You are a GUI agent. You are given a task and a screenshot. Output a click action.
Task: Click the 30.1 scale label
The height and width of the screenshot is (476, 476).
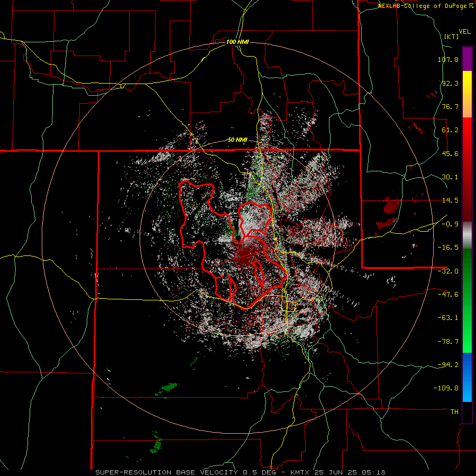(450, 177)
